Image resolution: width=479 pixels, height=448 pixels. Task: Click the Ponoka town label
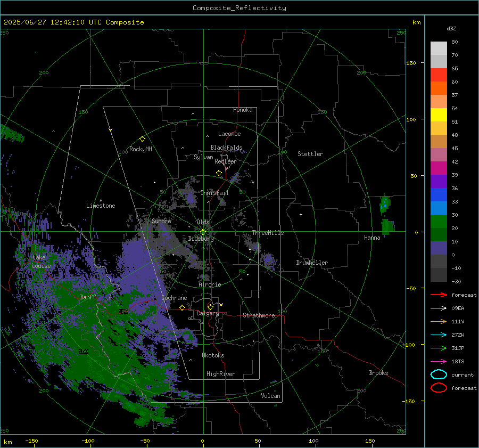coord(243,110)
